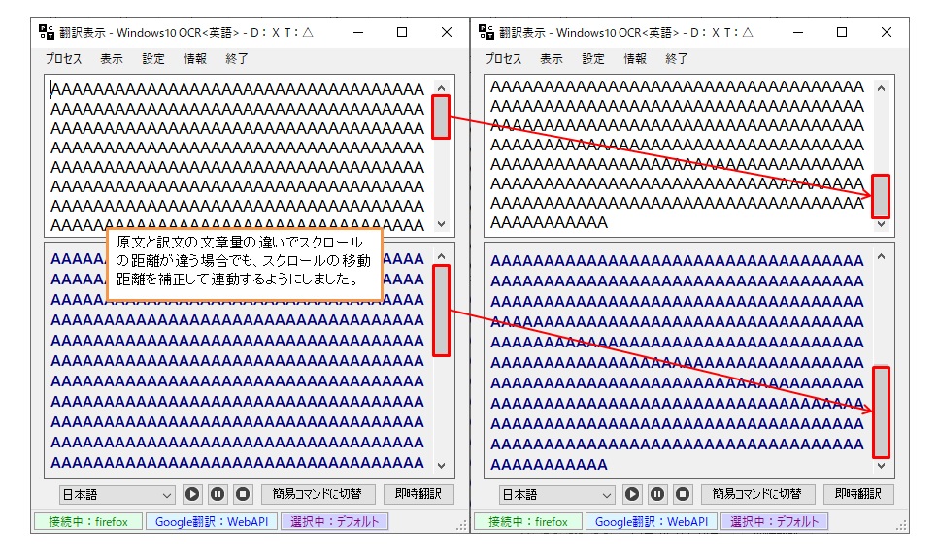Viewport: 938px width, 560px height.
Task: Click scroll-up arrow of left window translation pane
Action: (441, 256)
